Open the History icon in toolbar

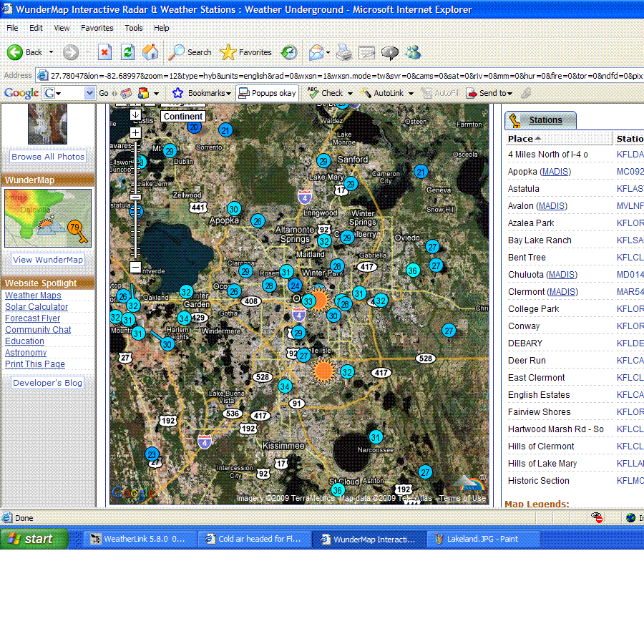tap(289, 52)
